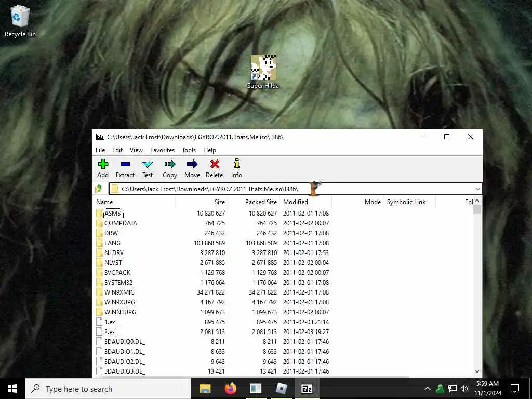Open the Favorites menu
This screenshot has width=532, height=399.
click(162, 150)
